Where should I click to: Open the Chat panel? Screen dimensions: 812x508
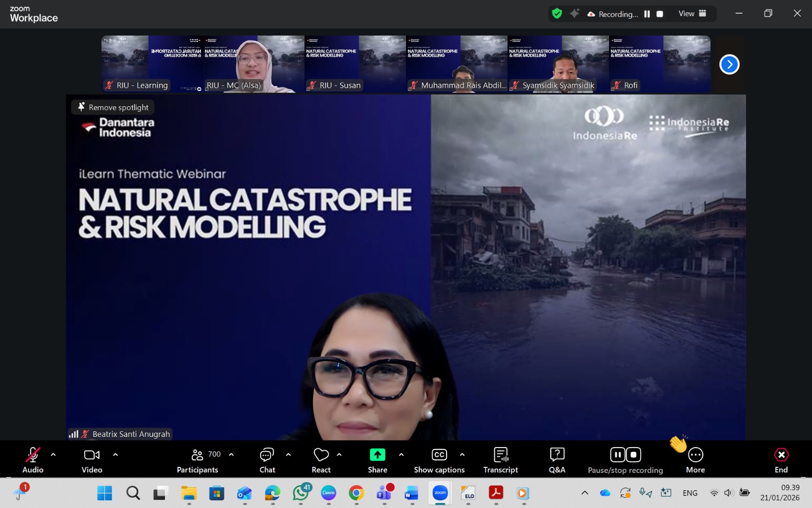[x=267, y=460]
